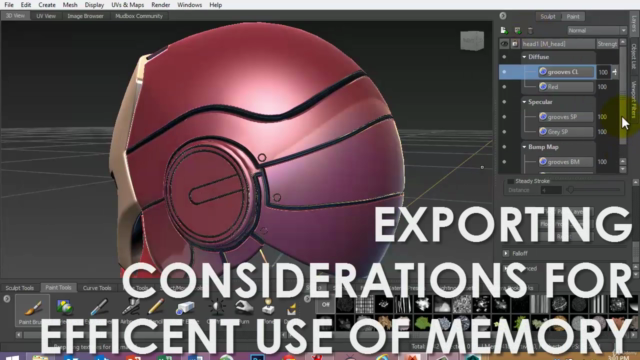Screen dimensions: 640x360
Task: Open the File menu
Action: tap(9, 5)
